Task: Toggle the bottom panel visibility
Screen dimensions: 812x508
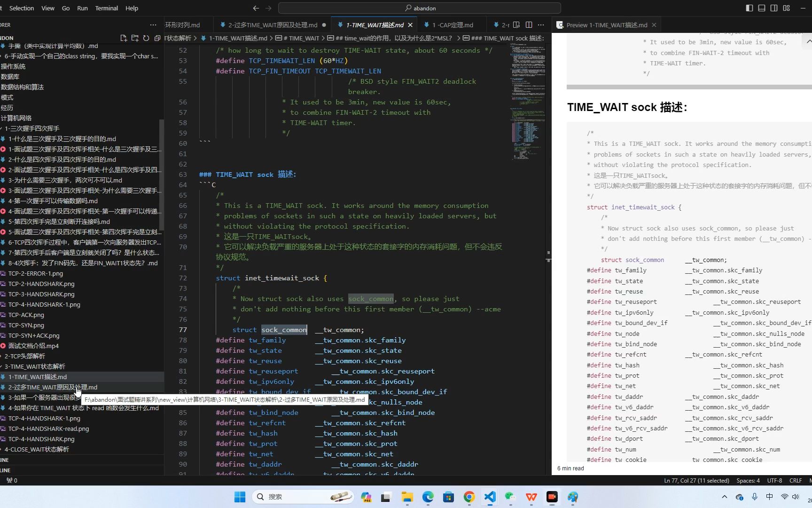Action: pos(762,8)
